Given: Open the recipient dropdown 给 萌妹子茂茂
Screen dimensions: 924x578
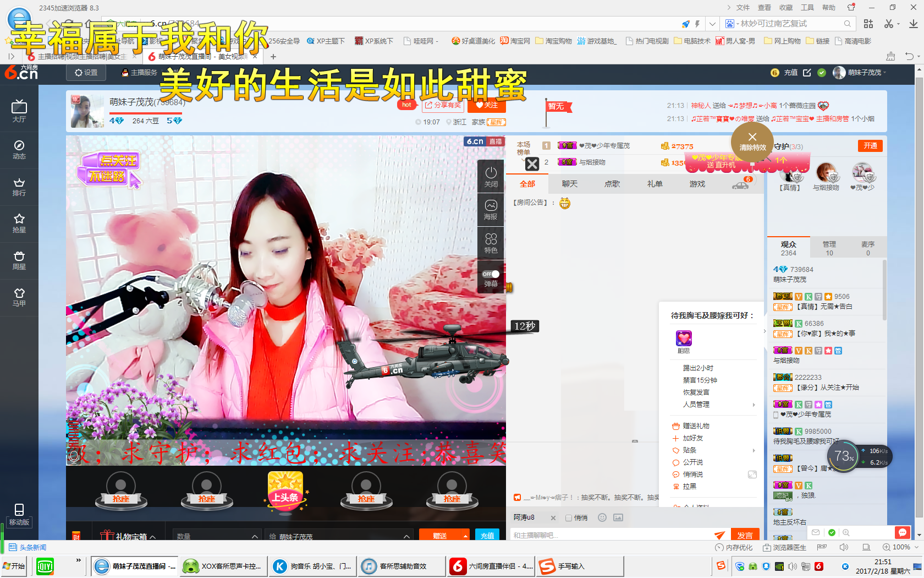Looking at the screenshot, I should pos(339,536).
